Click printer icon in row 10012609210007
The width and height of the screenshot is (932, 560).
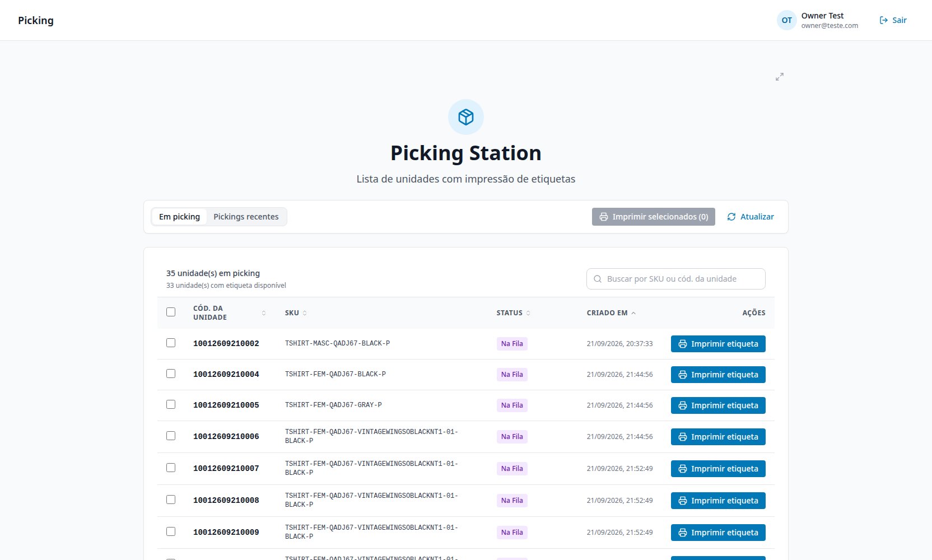point(683,469)
